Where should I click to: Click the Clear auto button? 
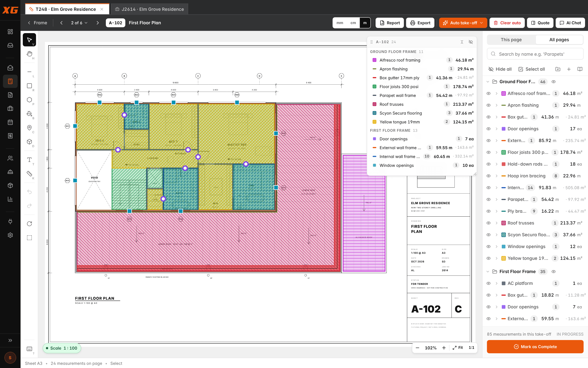[x=507, y=23]
